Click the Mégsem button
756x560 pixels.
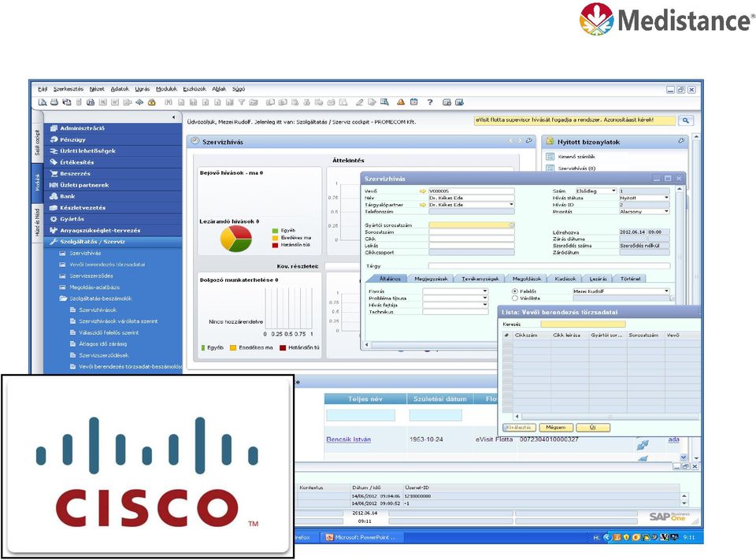coord(555,428)
